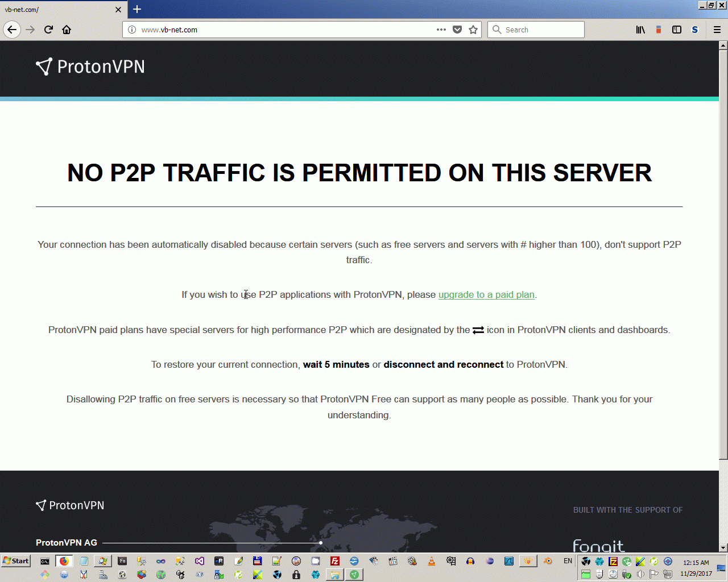Click the page's vertical scrollbar thumb
Viewport: 728px width, 582px height.
click(x=723, y=254)
